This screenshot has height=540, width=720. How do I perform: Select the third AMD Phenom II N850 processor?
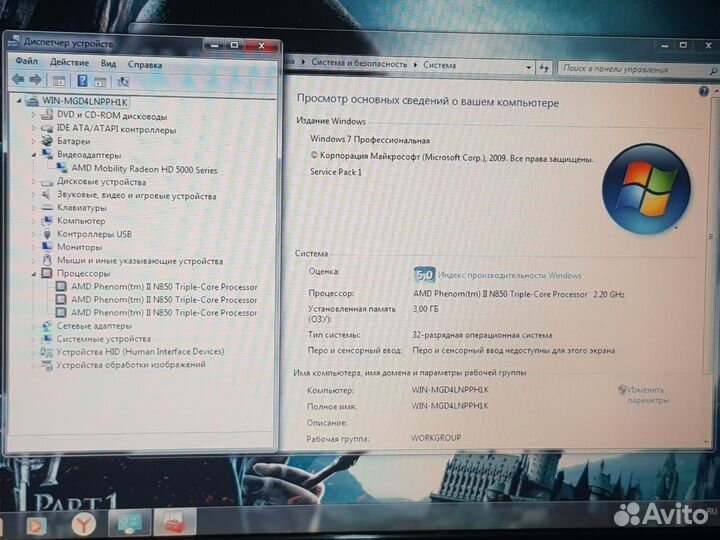pos(164,313)
